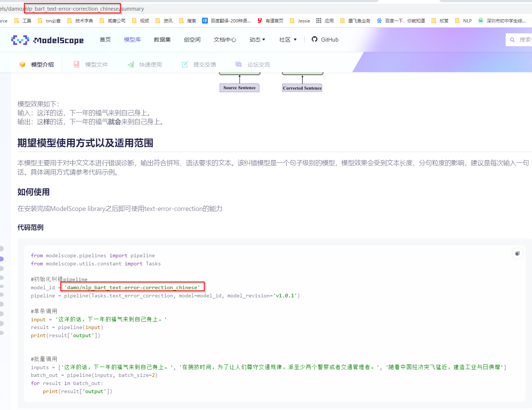Select 模型库 in the navigation bar
The image size is (532, 410).
click(132, 39)
